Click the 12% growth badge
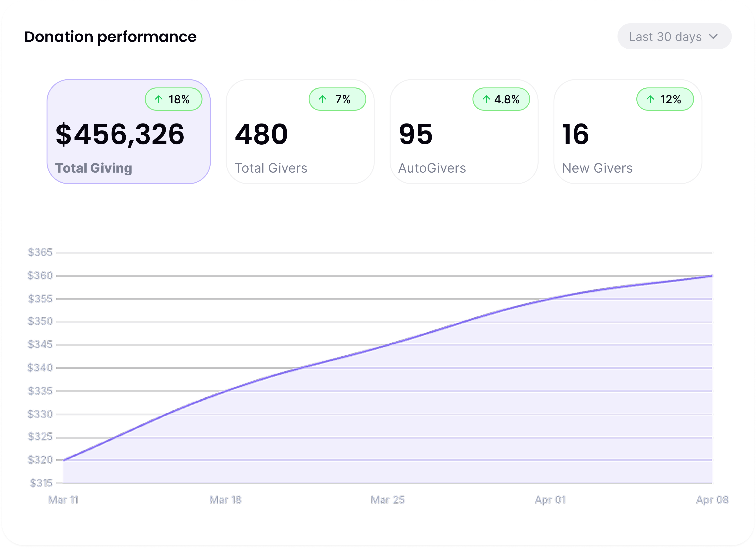Viewport: 756px width, 548px height. tap(665, 99)
